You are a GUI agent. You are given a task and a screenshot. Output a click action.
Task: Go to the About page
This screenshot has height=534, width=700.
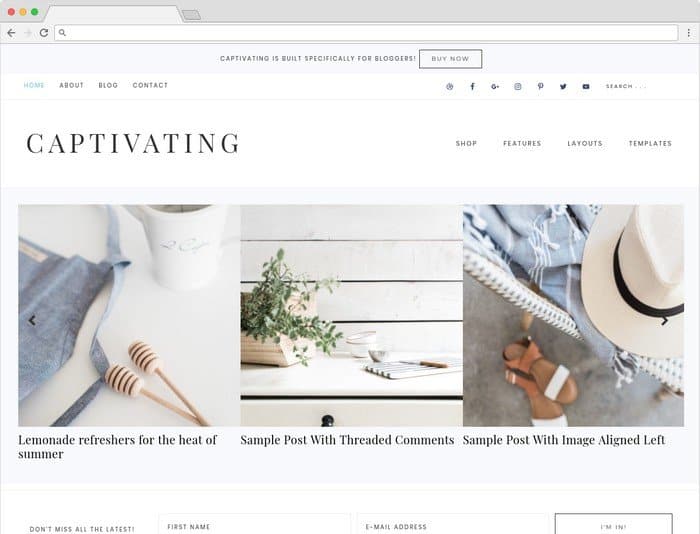click(71, 85)
